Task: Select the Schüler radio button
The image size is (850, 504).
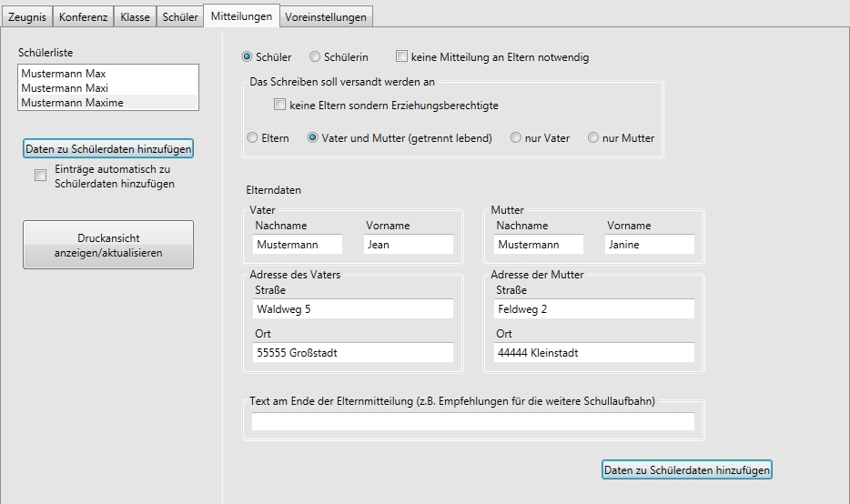Action: pyautogui.click(x=247, y=57)
